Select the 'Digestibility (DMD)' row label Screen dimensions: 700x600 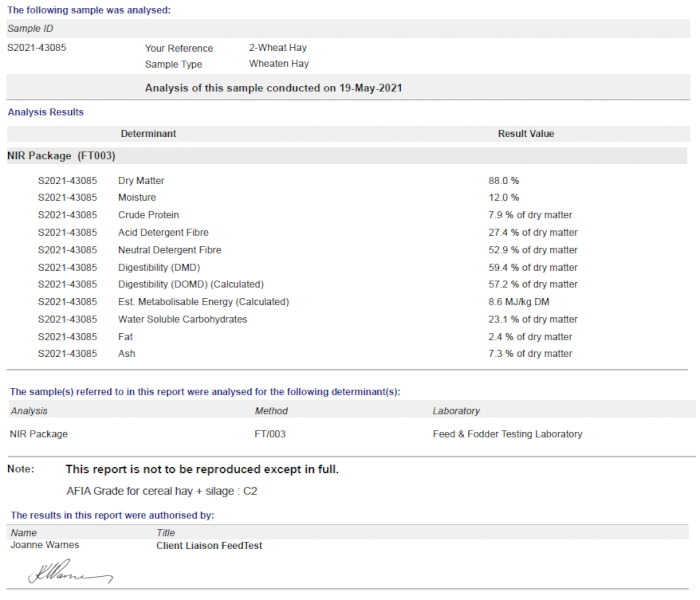coord(160,267)
